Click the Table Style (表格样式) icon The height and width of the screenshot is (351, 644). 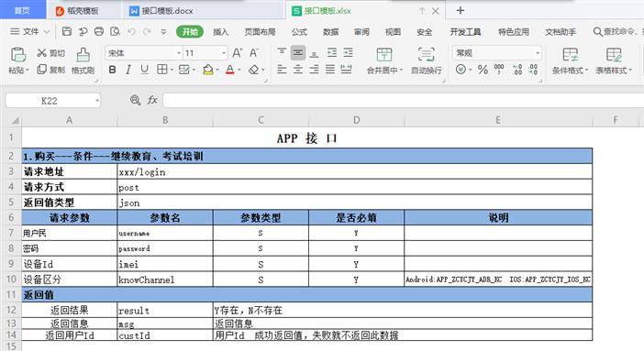614,55
